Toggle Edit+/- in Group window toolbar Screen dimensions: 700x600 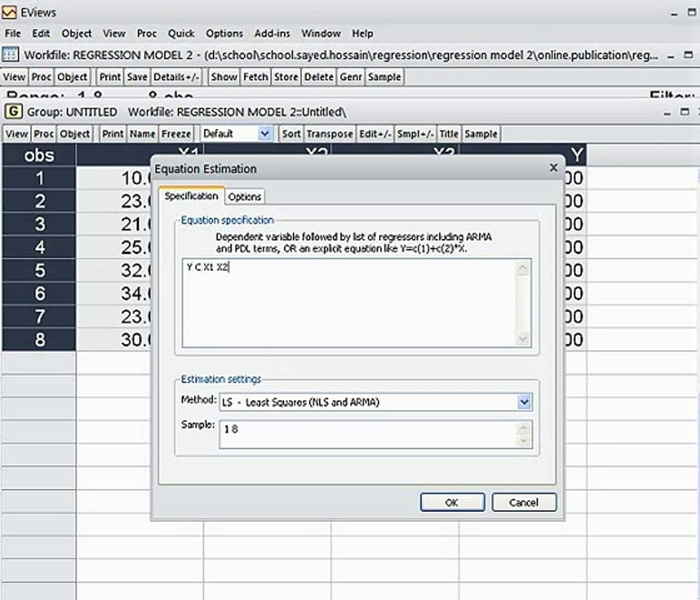pos(374,133)
